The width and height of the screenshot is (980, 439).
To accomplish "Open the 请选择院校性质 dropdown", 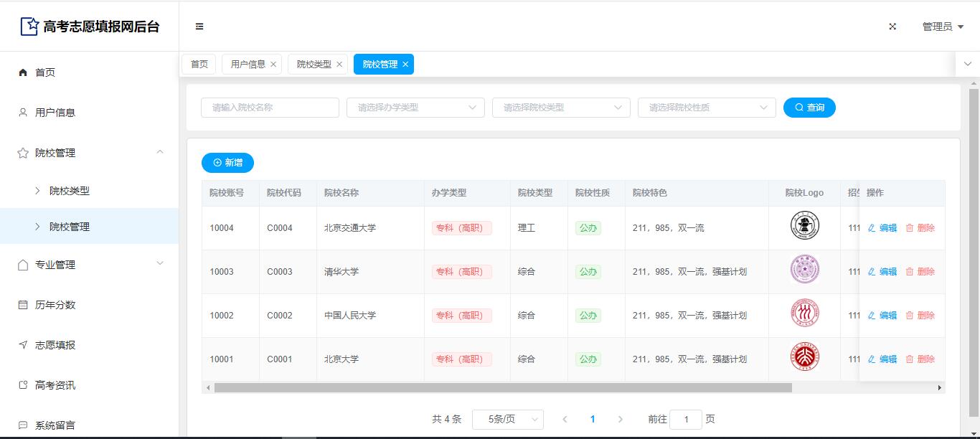I will (707, 108).
